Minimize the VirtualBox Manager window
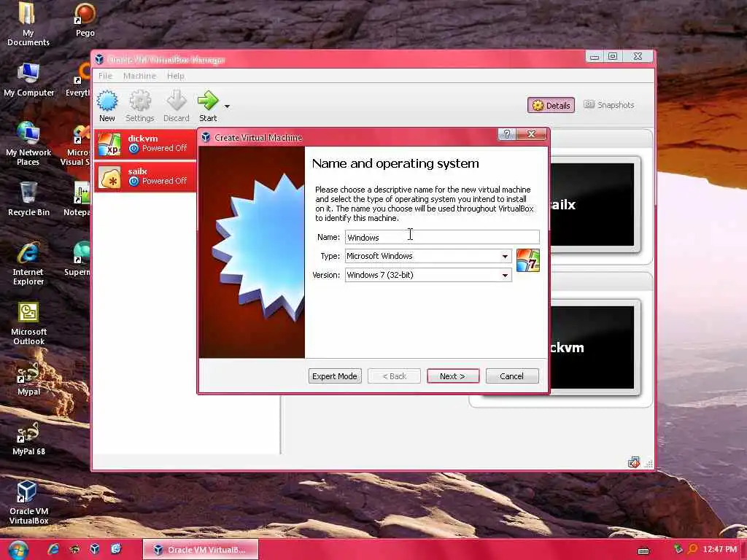This screenshot has height=560, width=747. tap(594, 57)
